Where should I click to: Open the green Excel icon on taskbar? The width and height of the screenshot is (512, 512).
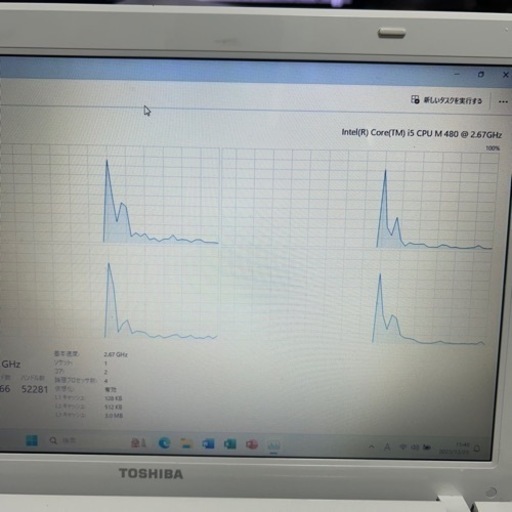point(230,444)
